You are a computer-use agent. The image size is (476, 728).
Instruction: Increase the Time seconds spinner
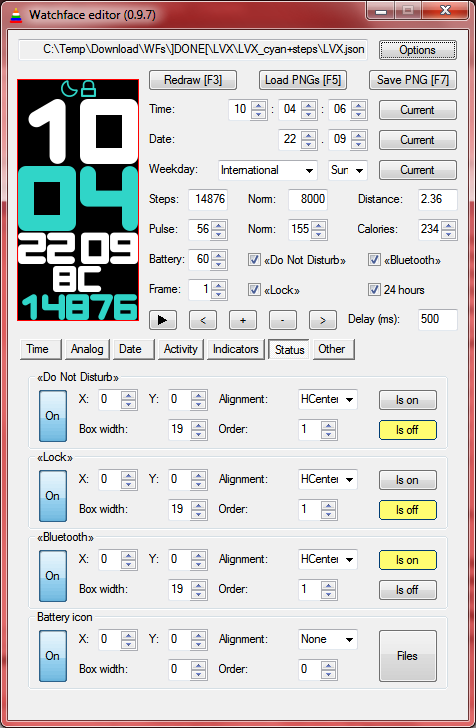359,106
